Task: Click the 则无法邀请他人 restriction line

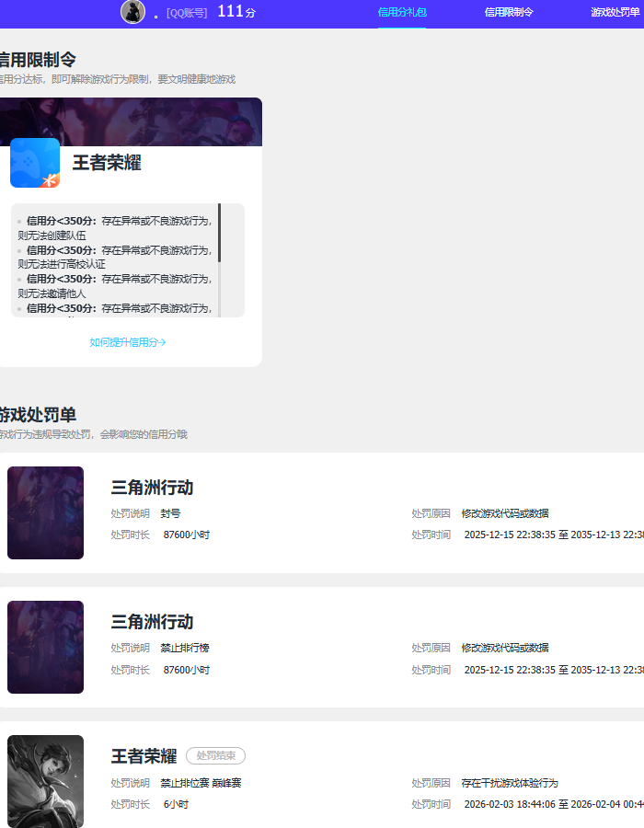Action: tap(52, 293)
